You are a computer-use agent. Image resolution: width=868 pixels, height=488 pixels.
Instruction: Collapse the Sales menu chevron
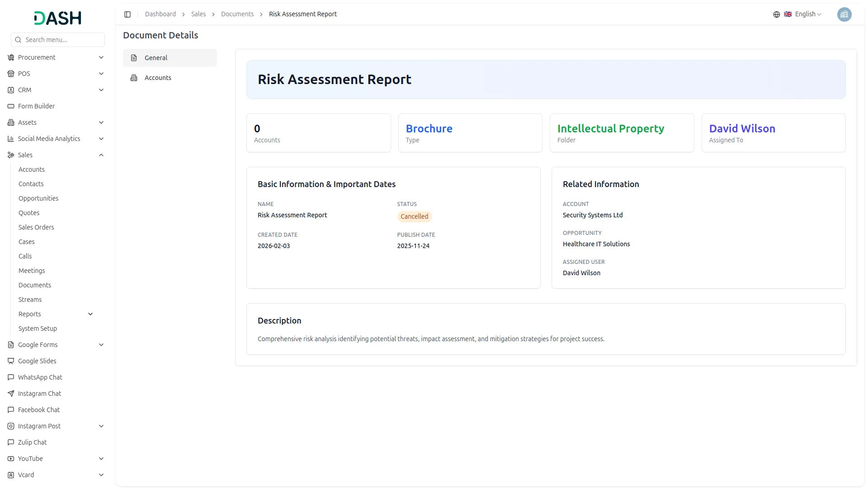tap(101, 155)
